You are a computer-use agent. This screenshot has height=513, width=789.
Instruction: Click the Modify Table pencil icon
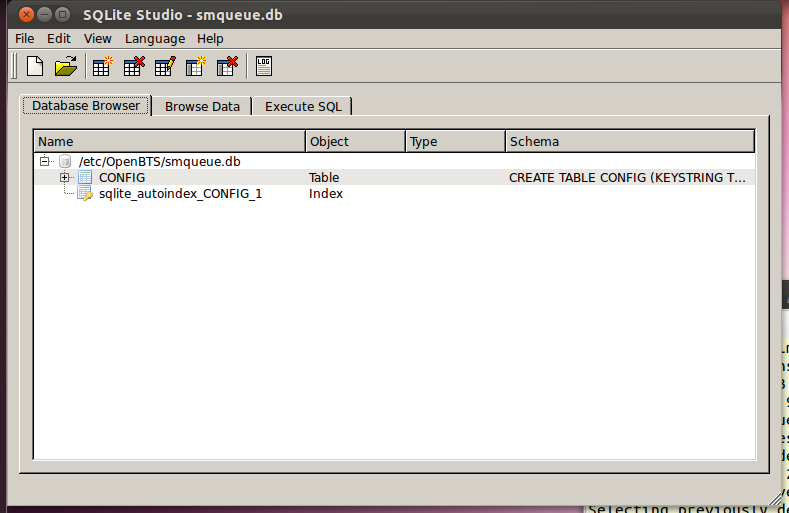coord(165,67)
